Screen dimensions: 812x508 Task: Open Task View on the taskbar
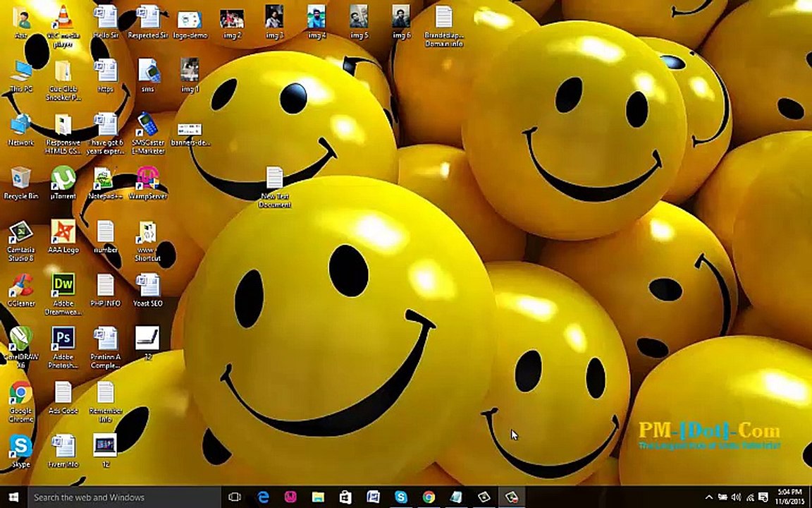coord(235,497)
